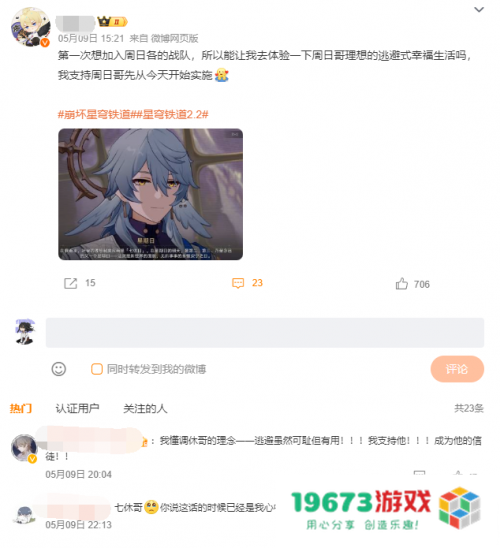Open the post options chevron menu
This screenshot has width=500, height=548.
pos(479,10)
